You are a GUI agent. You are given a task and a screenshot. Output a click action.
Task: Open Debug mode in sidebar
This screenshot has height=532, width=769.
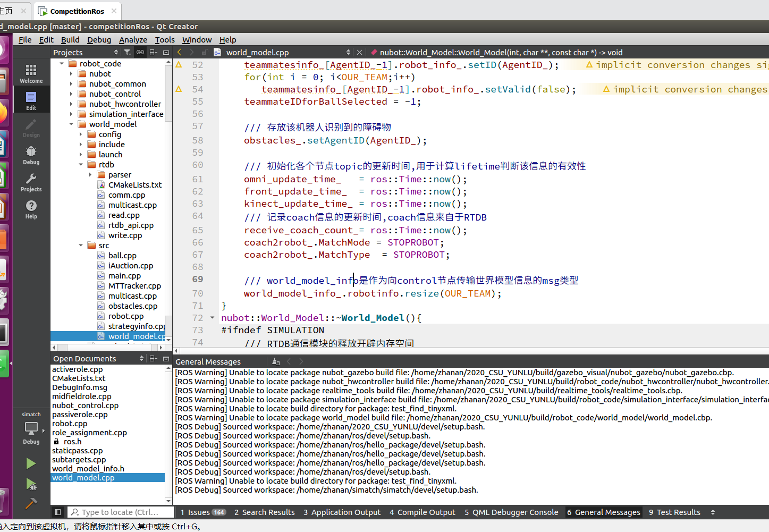[31, 155]
